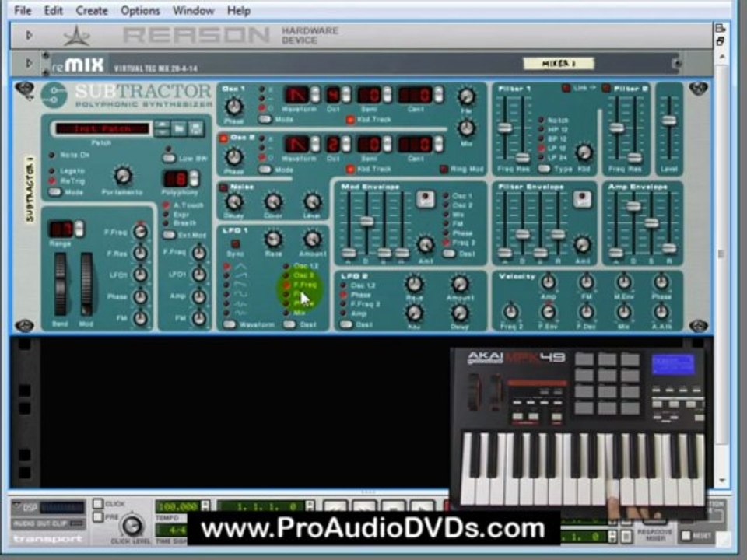This screenshot has height=560, width=747.
Task: Toggle Osc 2 Kbd Track button
Action: click(x=350, y=169)
